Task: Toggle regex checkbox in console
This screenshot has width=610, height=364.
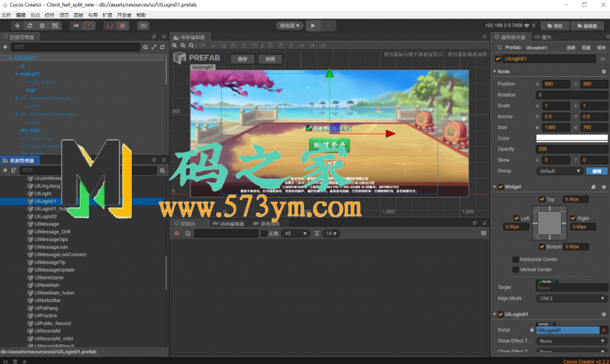Action: [264, 234]
